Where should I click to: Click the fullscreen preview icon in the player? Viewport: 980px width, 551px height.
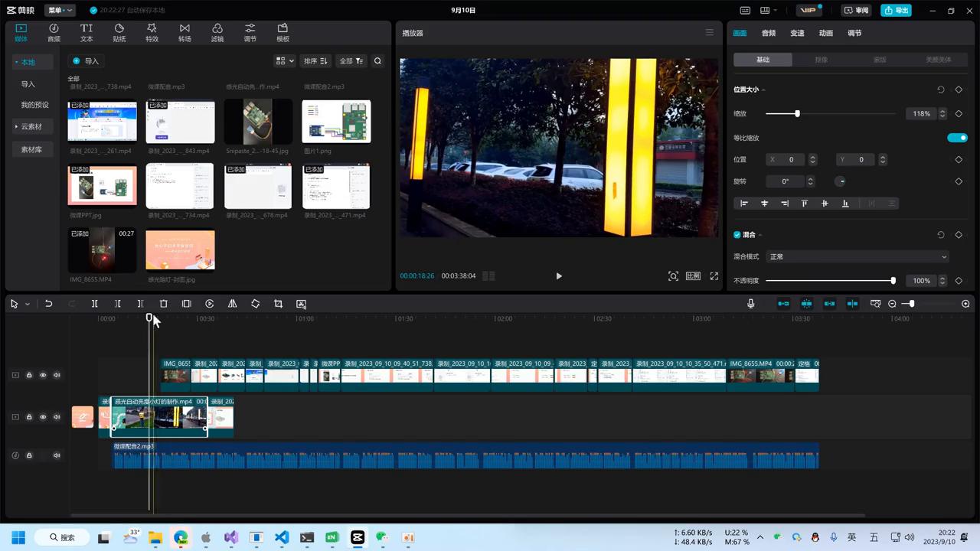[x=714, y=276]
